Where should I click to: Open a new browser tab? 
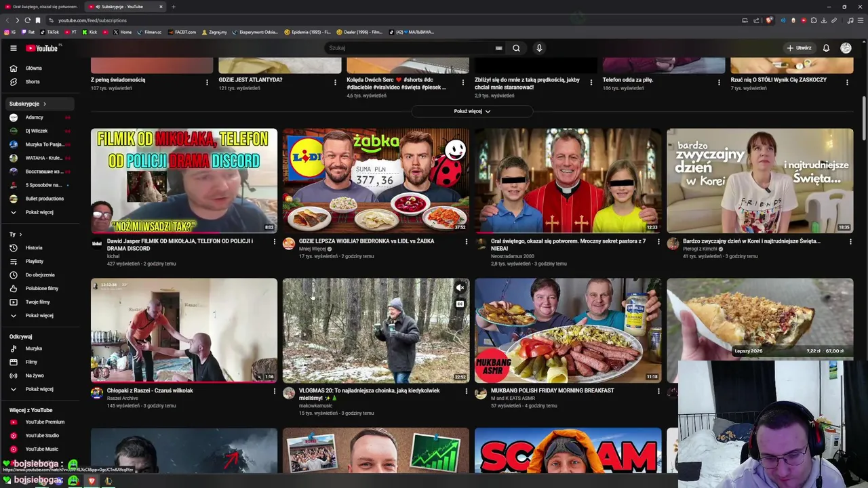click(x=173, y=7)
